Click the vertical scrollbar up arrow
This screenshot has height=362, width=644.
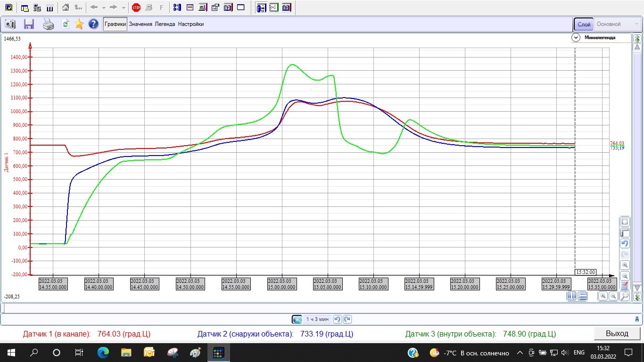(x=637, y=47)
